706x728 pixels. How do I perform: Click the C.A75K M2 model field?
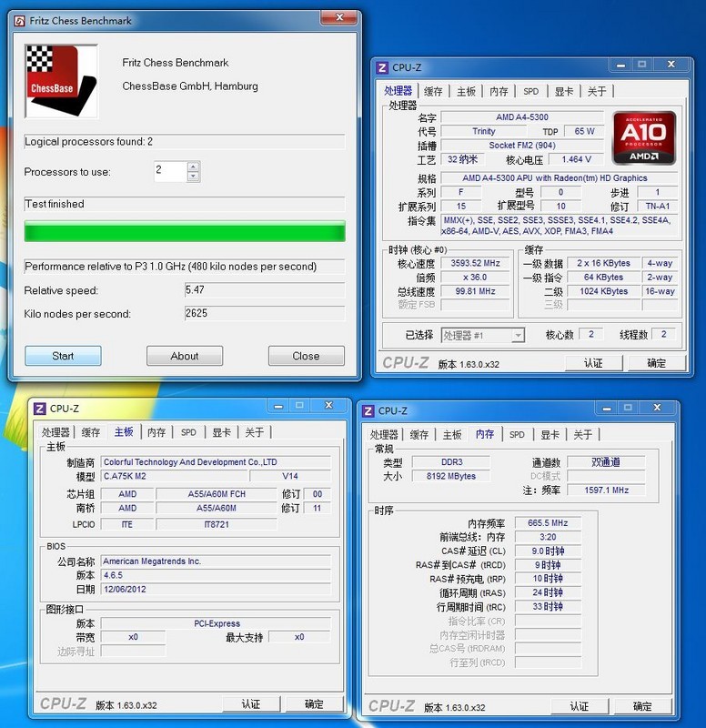[174, 476]
